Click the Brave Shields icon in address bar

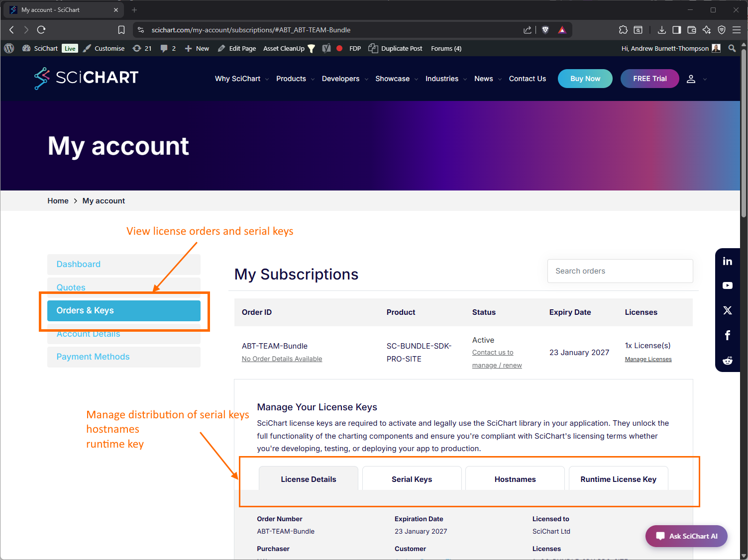coord(545,30)
